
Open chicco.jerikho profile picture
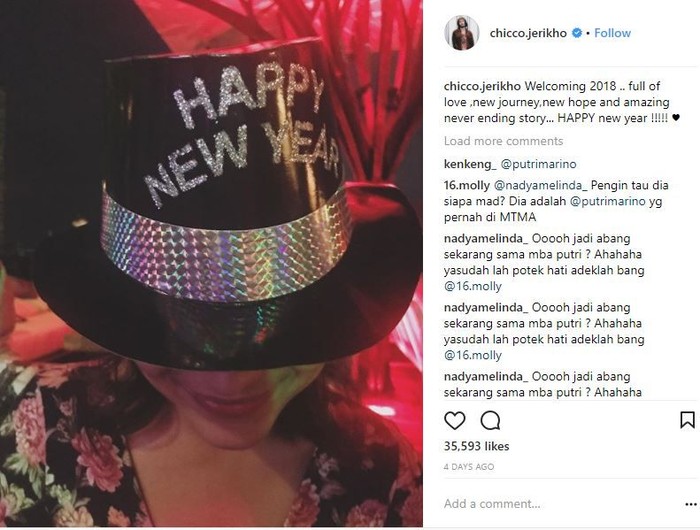coord(462,33)
